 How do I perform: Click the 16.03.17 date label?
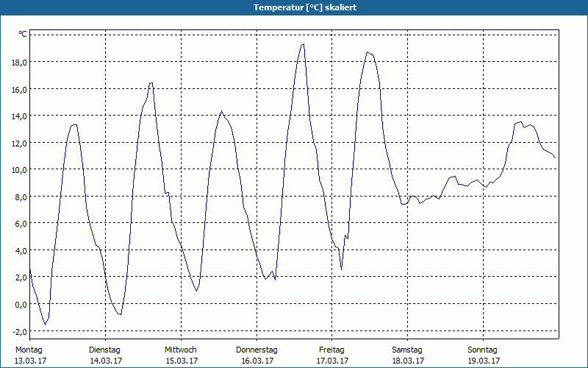[258, 361]
